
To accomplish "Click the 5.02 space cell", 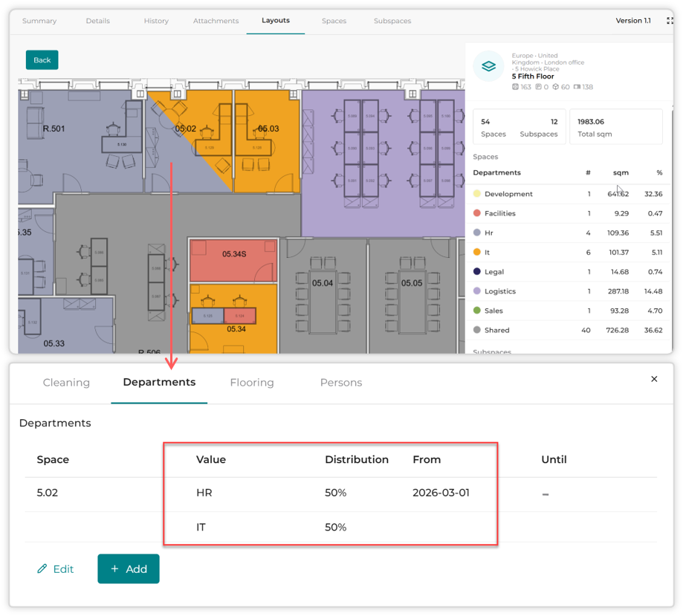I will pos(48,493).
